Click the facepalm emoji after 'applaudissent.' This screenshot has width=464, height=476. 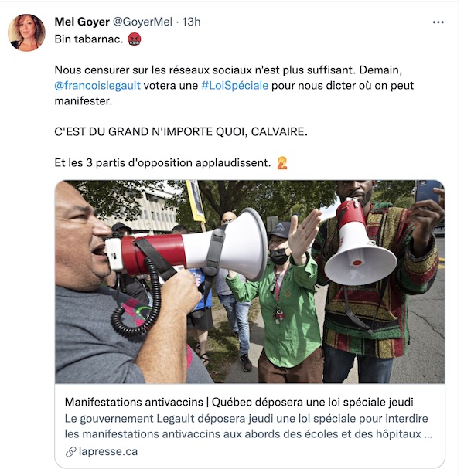tap(282, 163)
